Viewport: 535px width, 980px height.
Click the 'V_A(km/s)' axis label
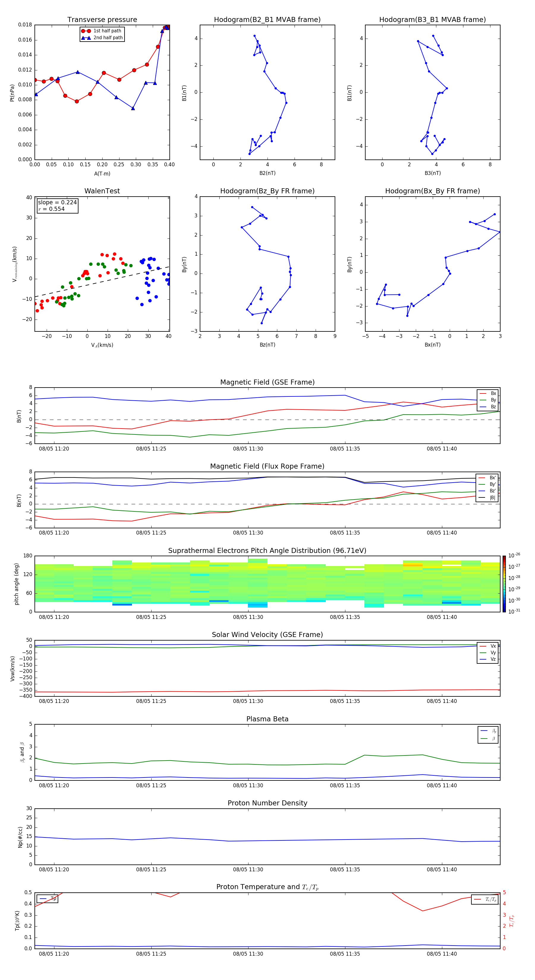(102, 345)
